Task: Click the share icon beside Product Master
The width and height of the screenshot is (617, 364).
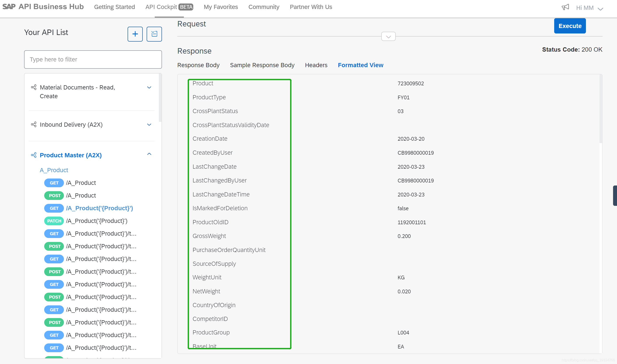Action: tap(34, 155)
